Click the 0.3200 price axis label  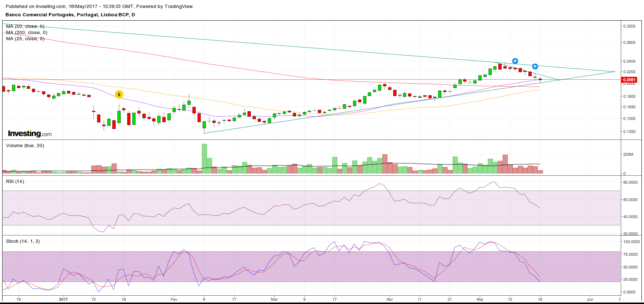coord(629,26)
